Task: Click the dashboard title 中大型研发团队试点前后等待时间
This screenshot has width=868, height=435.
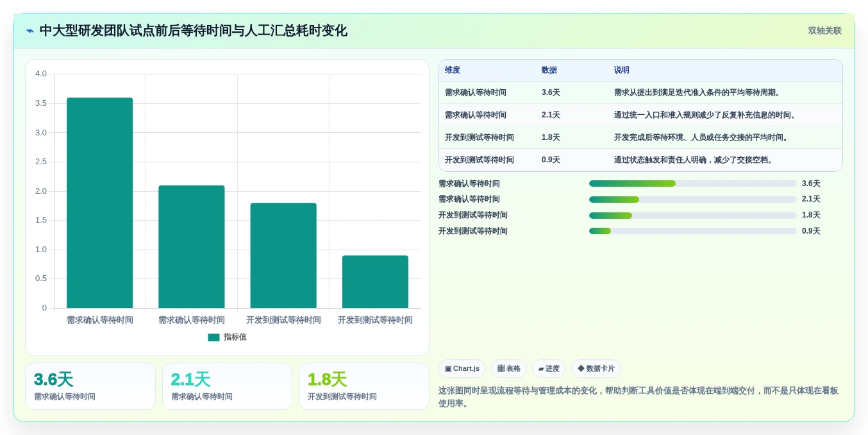Action: pyautogui.click(x=193, y=31)
